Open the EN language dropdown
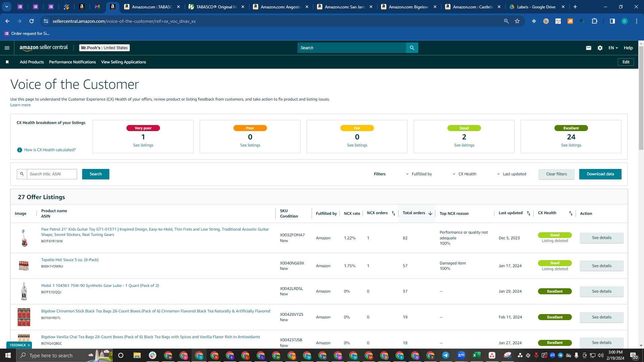 613,48
